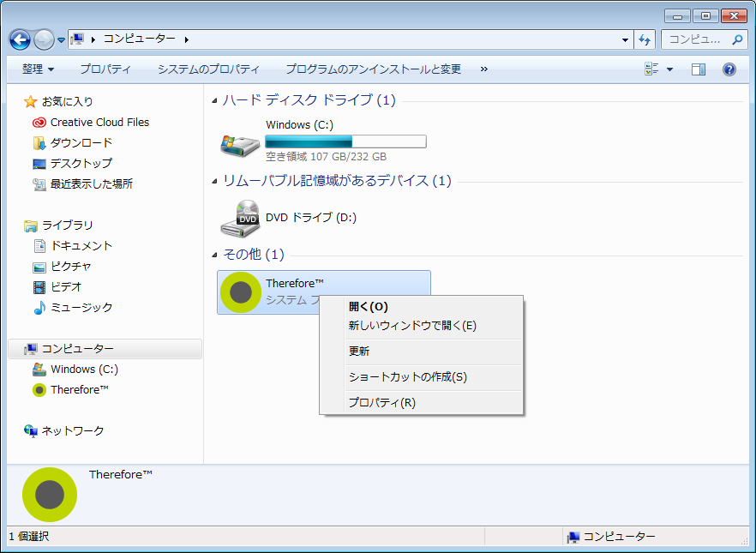Open the ビデオ library
This screenshot has height=553, width=756.
tap(66, 287)
